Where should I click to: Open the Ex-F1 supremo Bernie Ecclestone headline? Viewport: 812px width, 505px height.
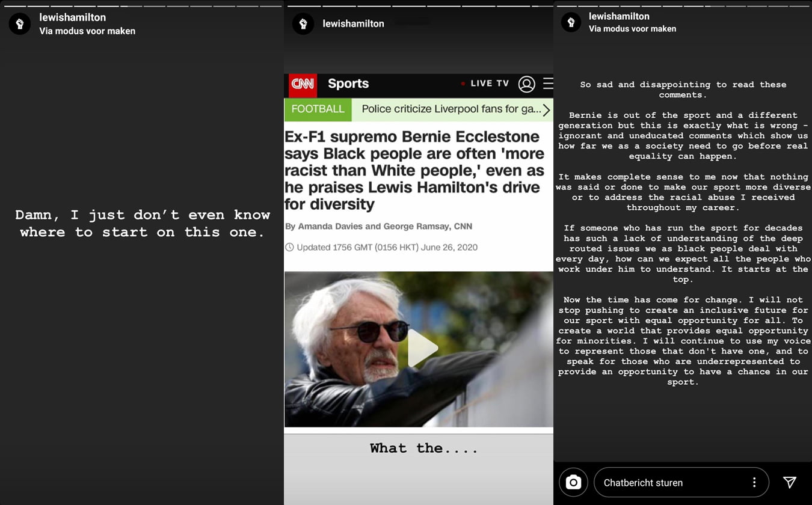coord(414,170)
